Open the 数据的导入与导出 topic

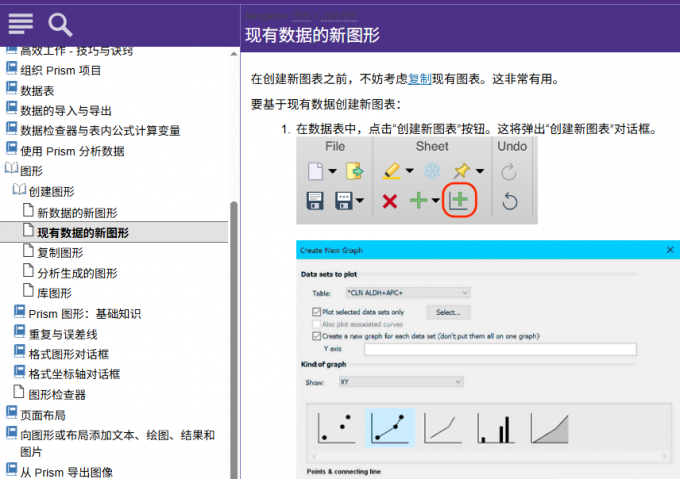click(x=66, y=111)
